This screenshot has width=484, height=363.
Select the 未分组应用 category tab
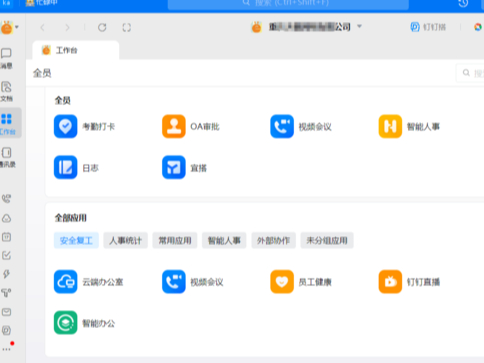click(x=327, y=240)
